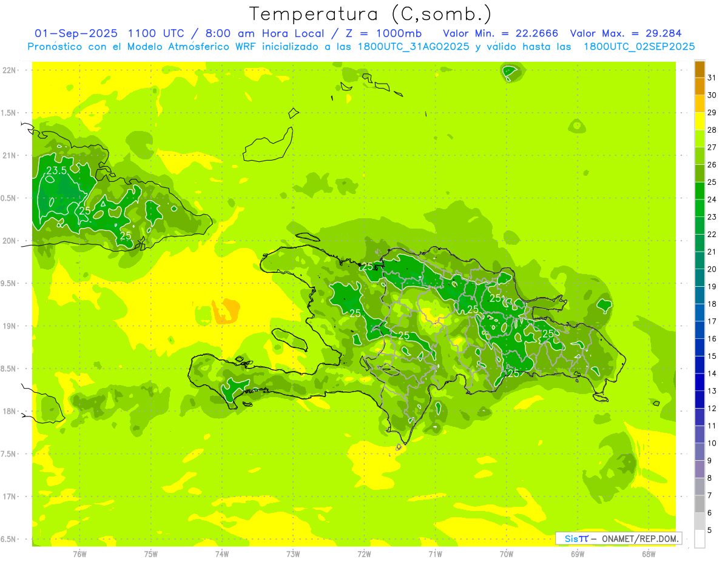Click the purple swatch between 8 and 9

pyautogui.click(x=699, y=469)
